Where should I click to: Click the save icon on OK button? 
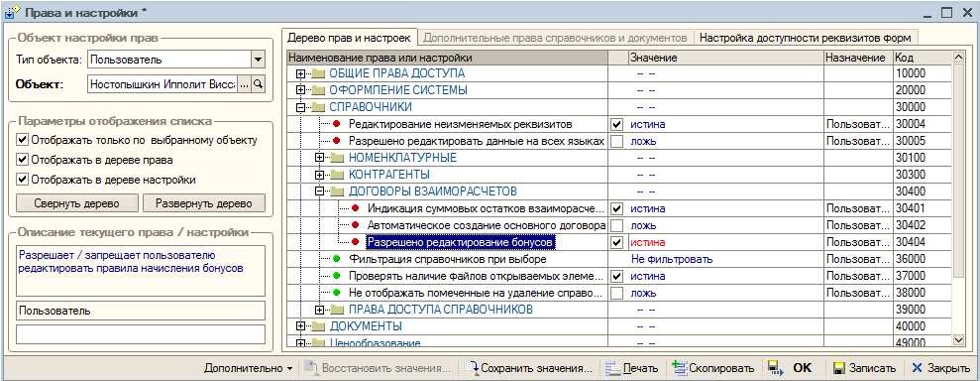click(x=774, y=368)
